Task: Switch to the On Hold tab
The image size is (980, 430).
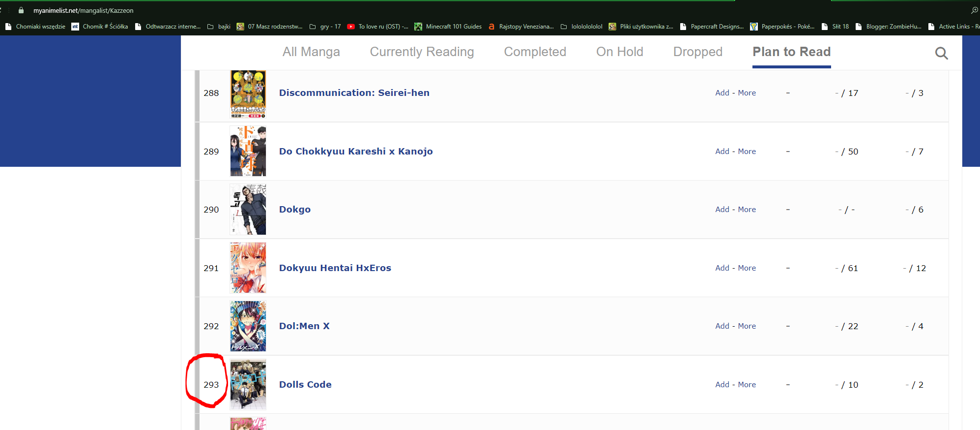Action: tap(620, 52)
